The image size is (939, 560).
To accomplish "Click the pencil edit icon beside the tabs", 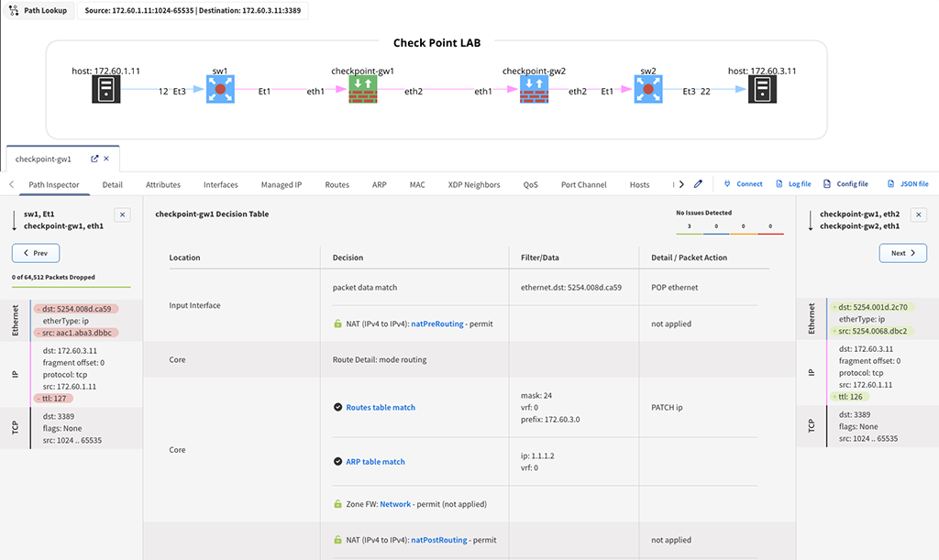I will click(x=698, y=184).
